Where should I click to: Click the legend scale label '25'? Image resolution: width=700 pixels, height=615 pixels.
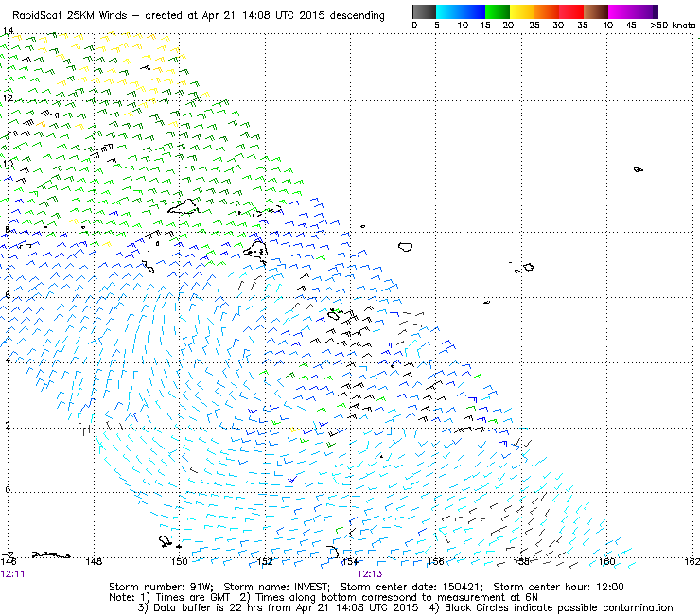534,26
